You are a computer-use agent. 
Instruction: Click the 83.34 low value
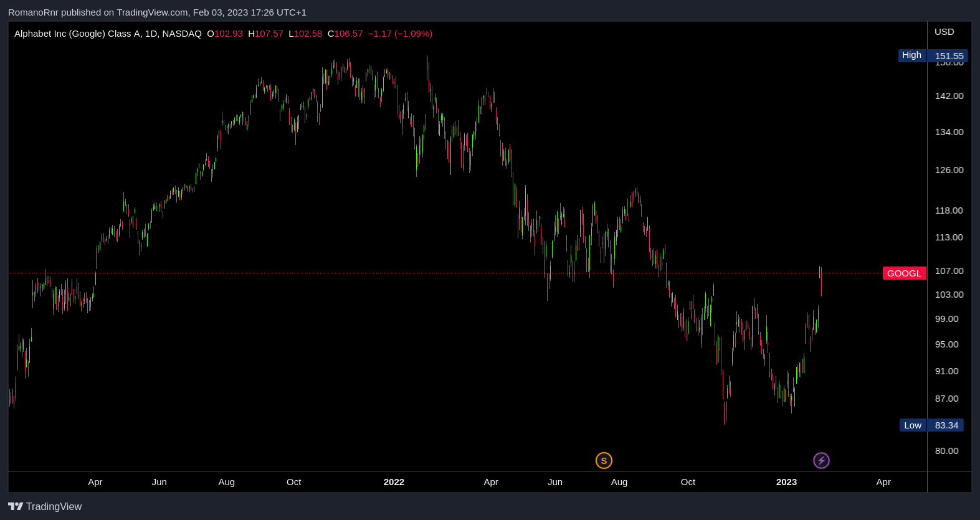(x=946, y=425)
